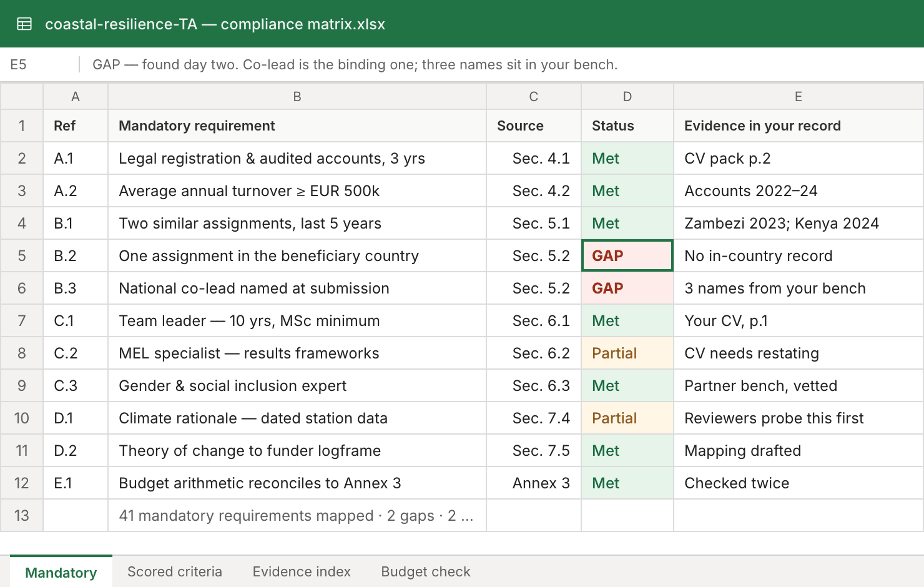Click 'One assignment in the beneficiary country'
This screenshot has width=924, height=587.
point(297,255)
